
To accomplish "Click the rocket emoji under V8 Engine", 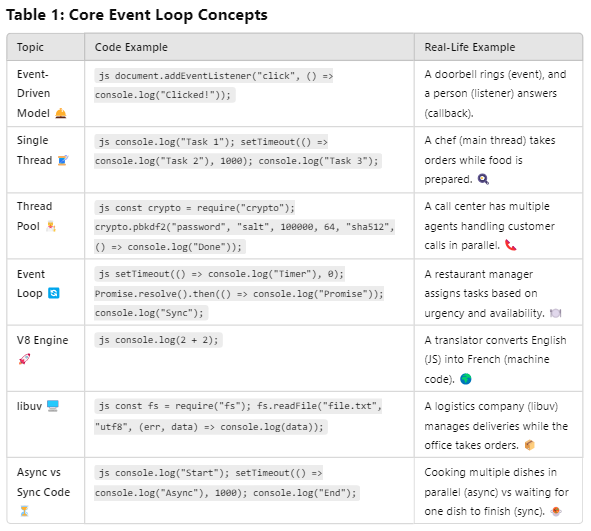I will tap(24, 359).
